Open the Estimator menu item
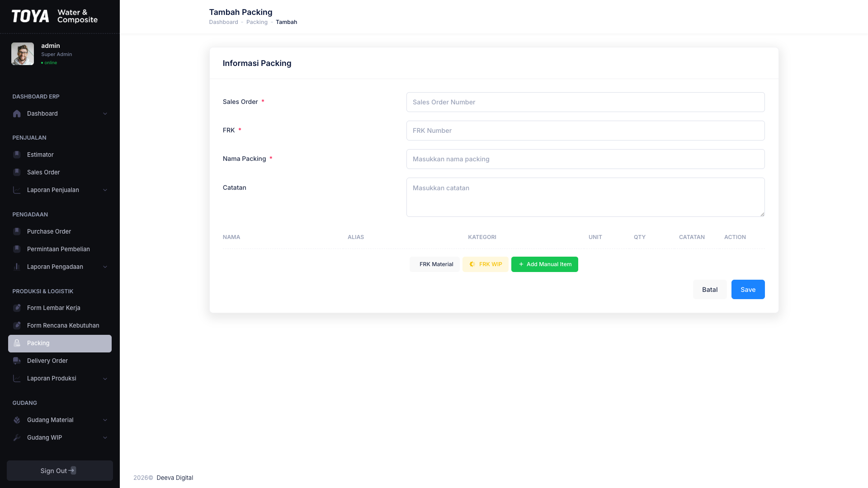 tap(60, 155)
